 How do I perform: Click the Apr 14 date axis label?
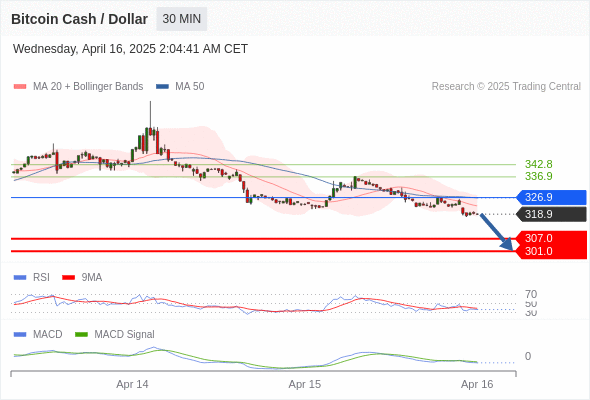tap(132, 384)
